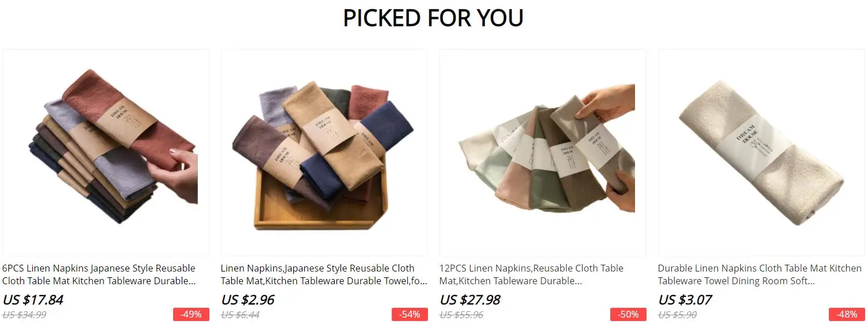This screenshot has width=868, height=336.
Task: Click the 6PCS Linen Napkins Japanese Style title
Action: [x=99, y=274]
